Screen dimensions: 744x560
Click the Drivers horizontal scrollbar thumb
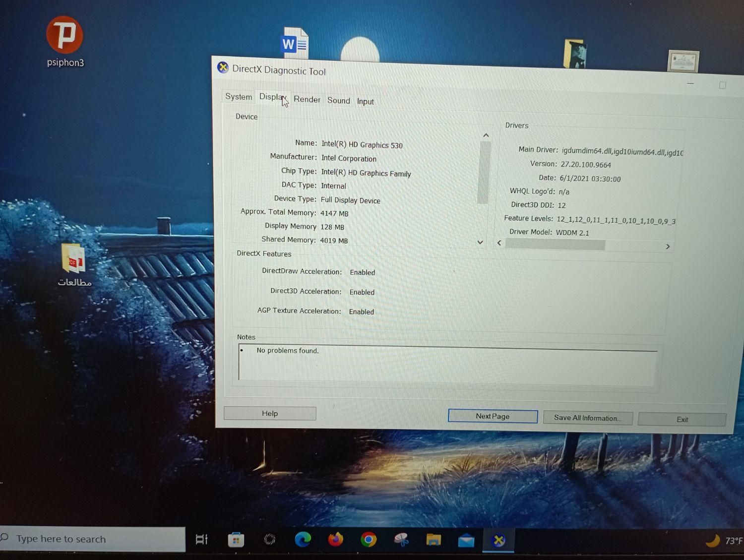(555, 245)
